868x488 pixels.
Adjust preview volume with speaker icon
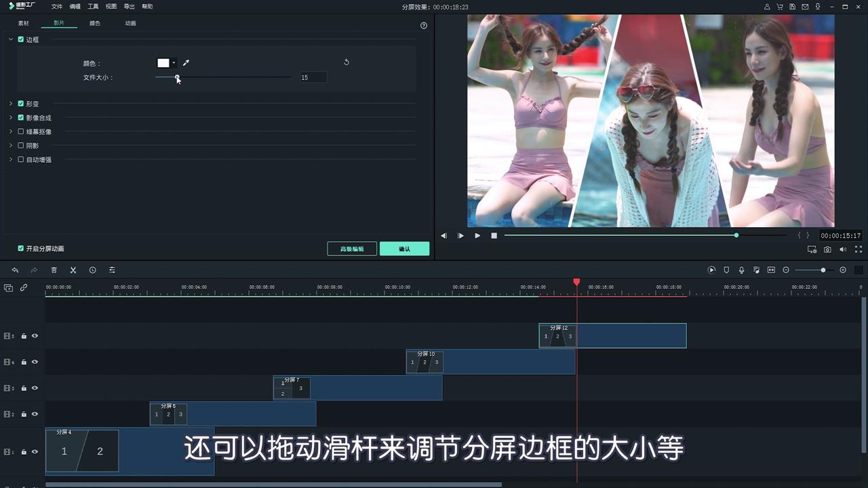pyautogui.click(x=843, y=249)
